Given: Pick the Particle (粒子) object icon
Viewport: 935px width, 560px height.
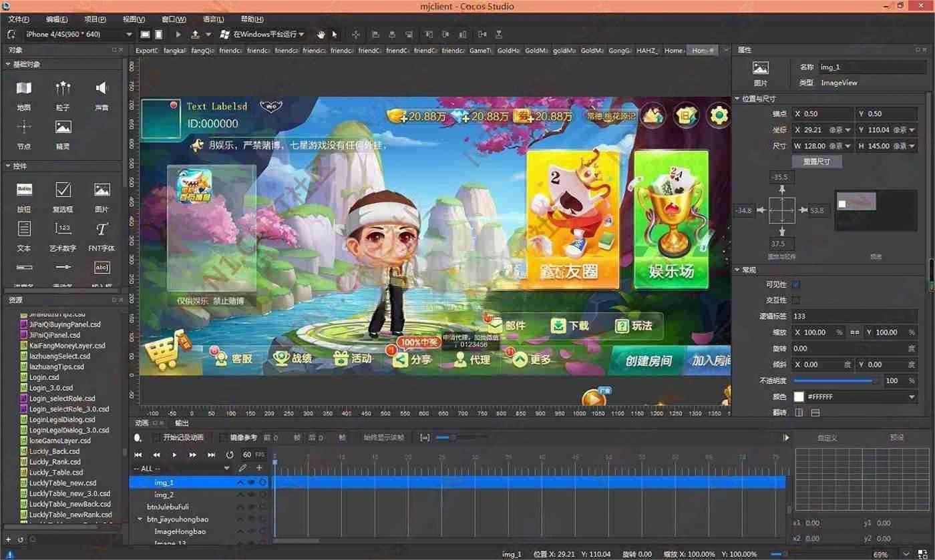Looking at the screenshot, I should (x=63, y=88).
